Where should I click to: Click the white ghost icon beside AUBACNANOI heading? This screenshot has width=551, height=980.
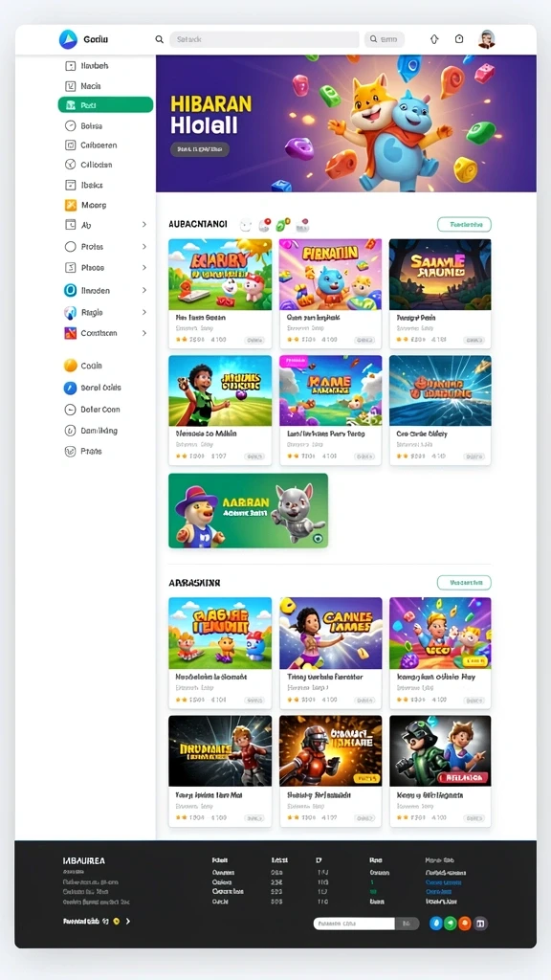tap(246, 225)
